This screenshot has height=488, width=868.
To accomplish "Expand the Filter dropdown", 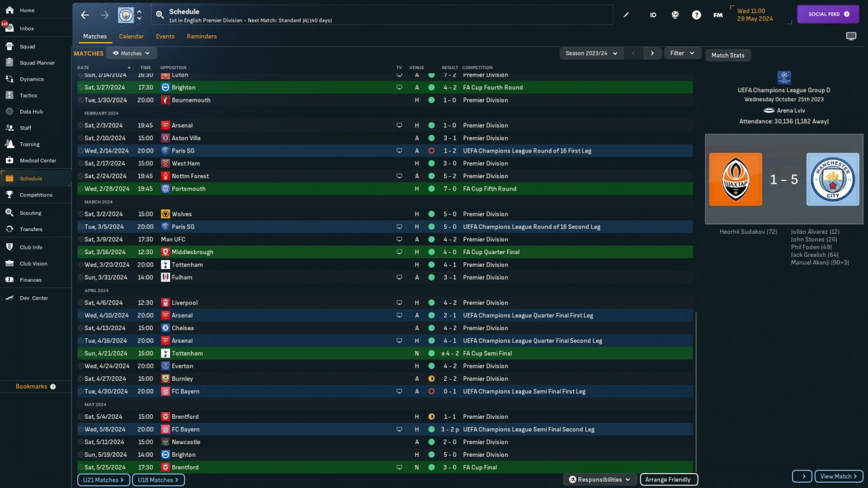I will click(682, 53).
